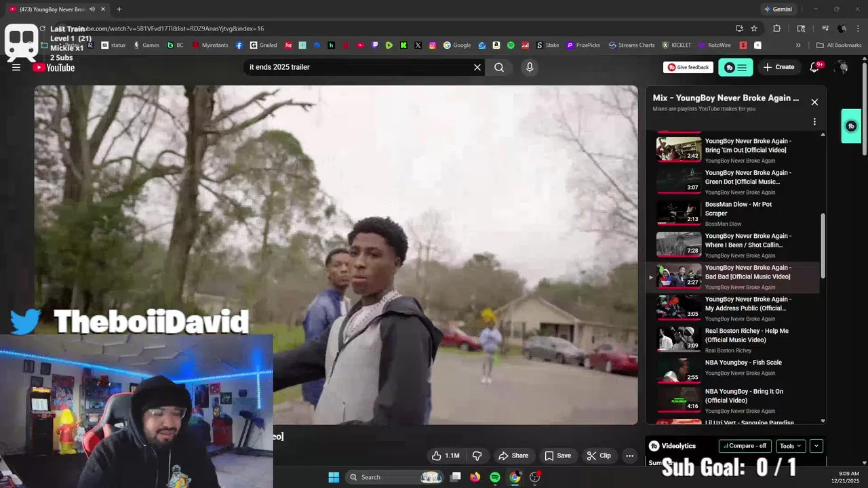Dislike the video with the thumbs-down
This screenshot has height=488, width=868.
tap(477, 455)
